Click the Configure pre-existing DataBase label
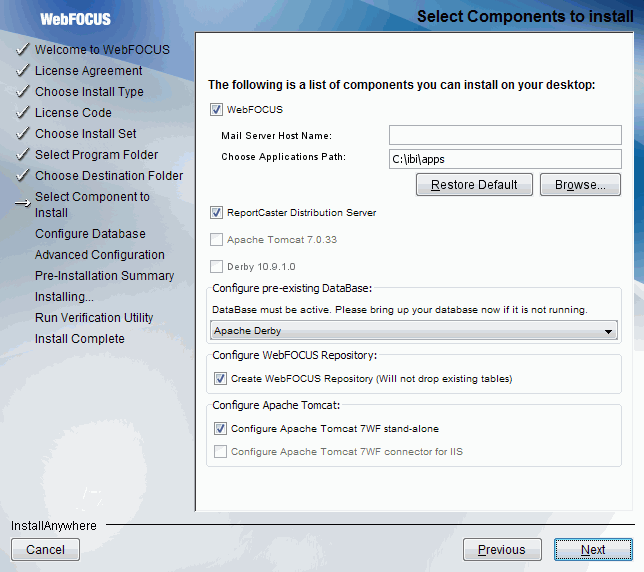This screenshot has height=572, width=644. [x=292, y=288]
